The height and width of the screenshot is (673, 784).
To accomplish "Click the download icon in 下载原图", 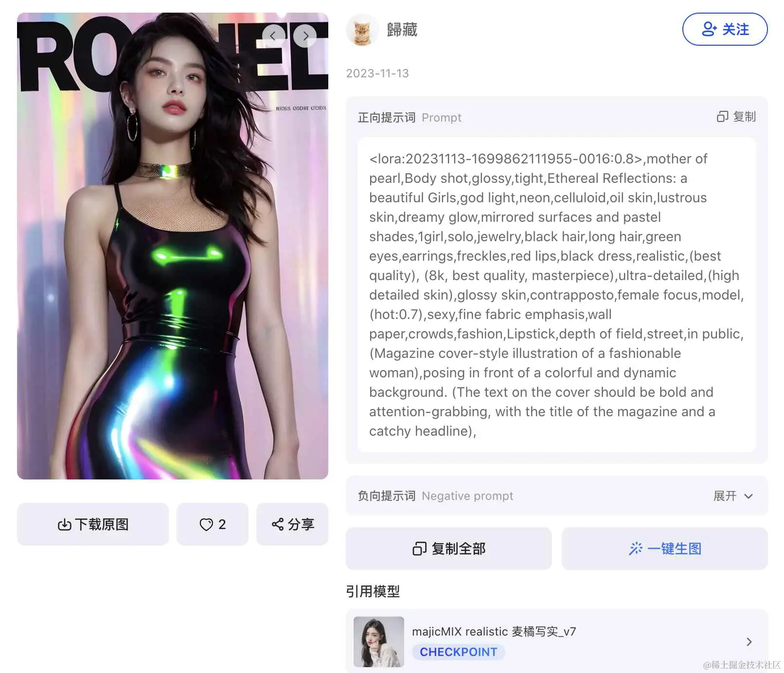I will [x=64, y=524].
